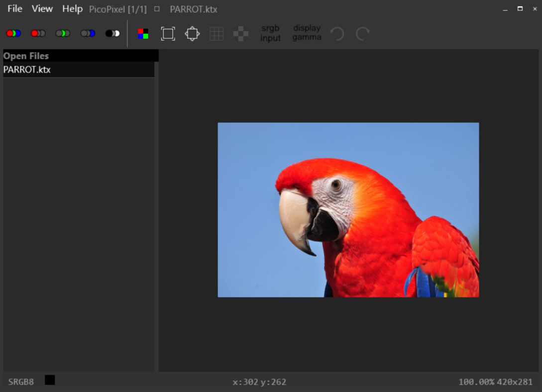542x392 pixels.
Task: Open the View menu
Action: click(x=42, y=9)
